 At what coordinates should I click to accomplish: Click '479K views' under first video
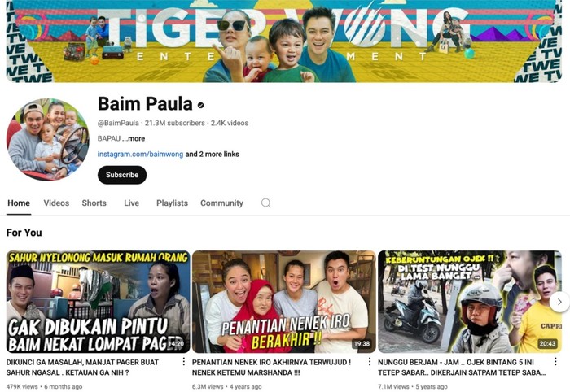[22, 387]
